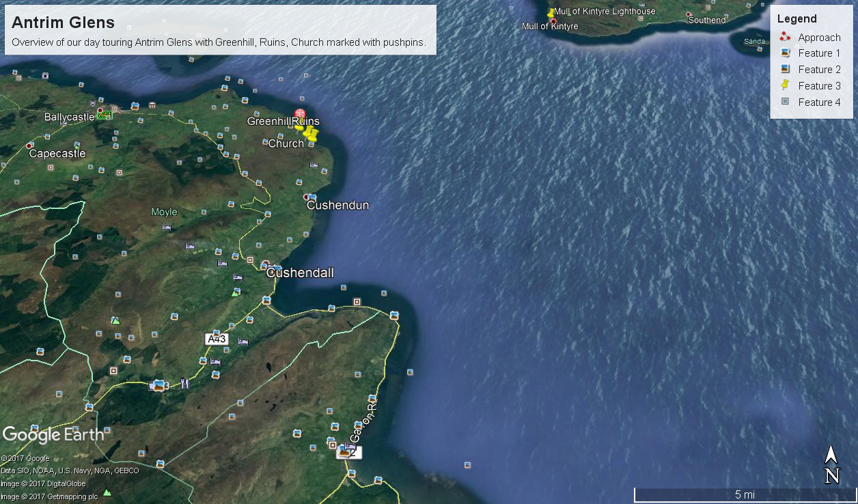
Task: Click the Church pushpin label
Action: [286, 143]
